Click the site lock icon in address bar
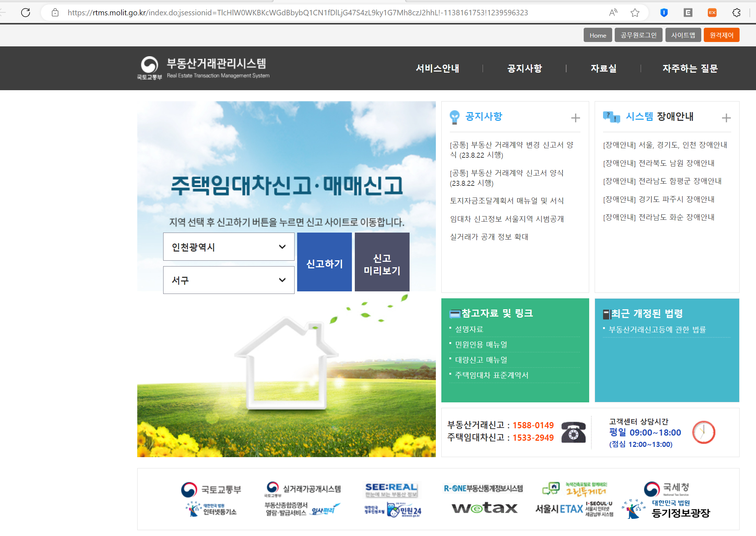The width and height of the screenshot is (756, 536). point(55,13)
